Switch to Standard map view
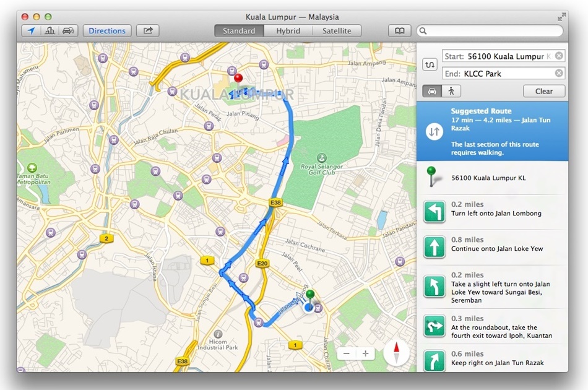 tap(239, 31)
